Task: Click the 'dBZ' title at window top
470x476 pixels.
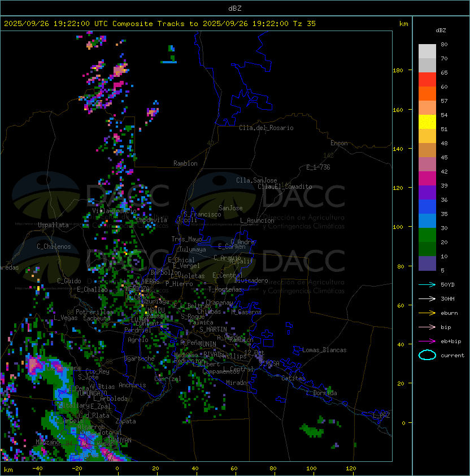Action: coord(235,8)
